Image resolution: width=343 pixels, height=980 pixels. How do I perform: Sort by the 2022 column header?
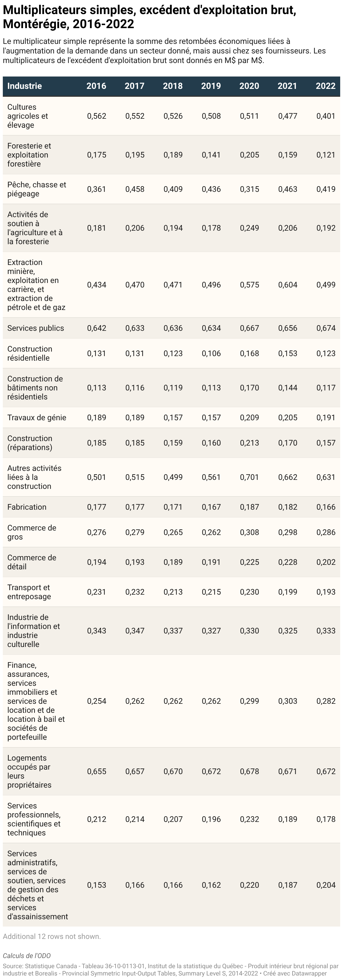326,86
